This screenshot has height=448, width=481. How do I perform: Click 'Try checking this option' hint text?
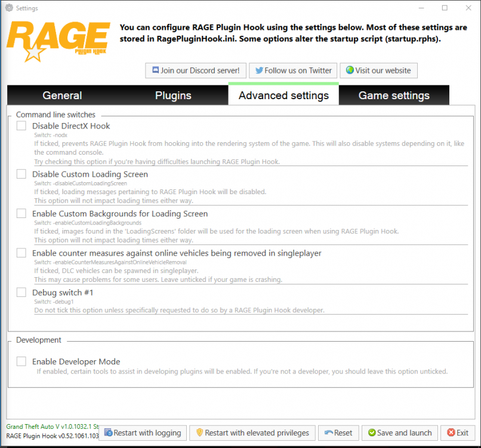tap(157, 161)
